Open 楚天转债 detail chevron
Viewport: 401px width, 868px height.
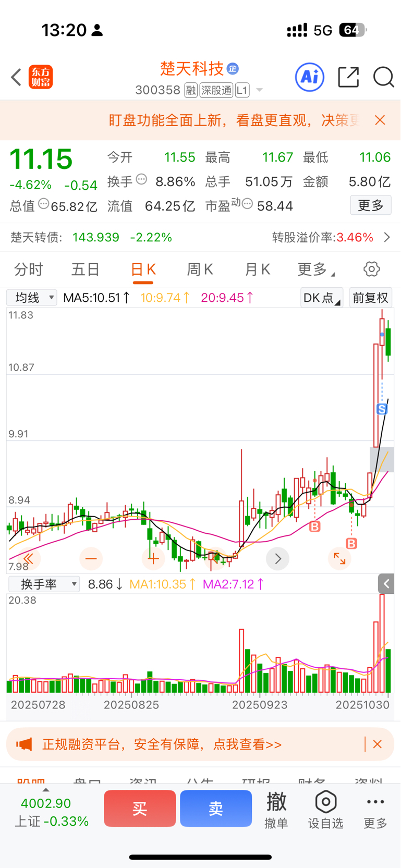point(387,237)
